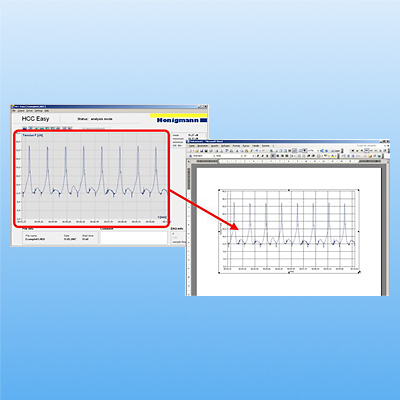Click the Open folder icon in Word toolbar
Viewport: 400px width, 400px height.
tap(197, 151)
